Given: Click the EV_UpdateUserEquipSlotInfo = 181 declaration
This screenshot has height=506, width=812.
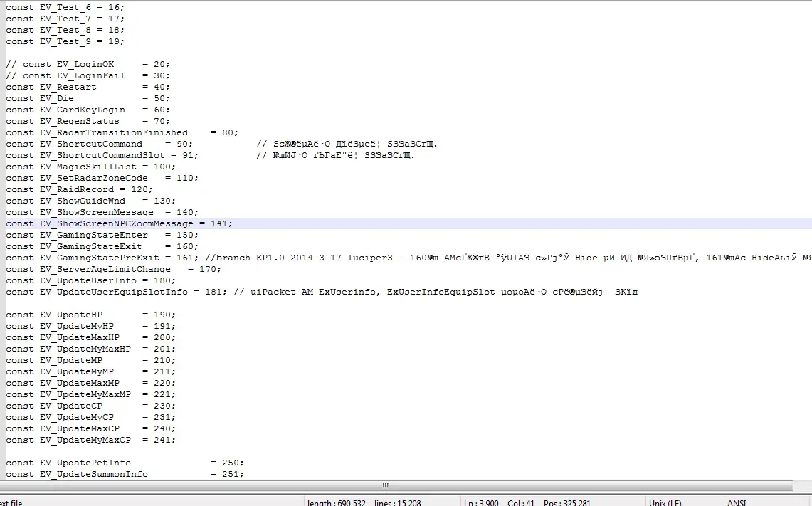Looking at the screenshot, I should [116, 292].
